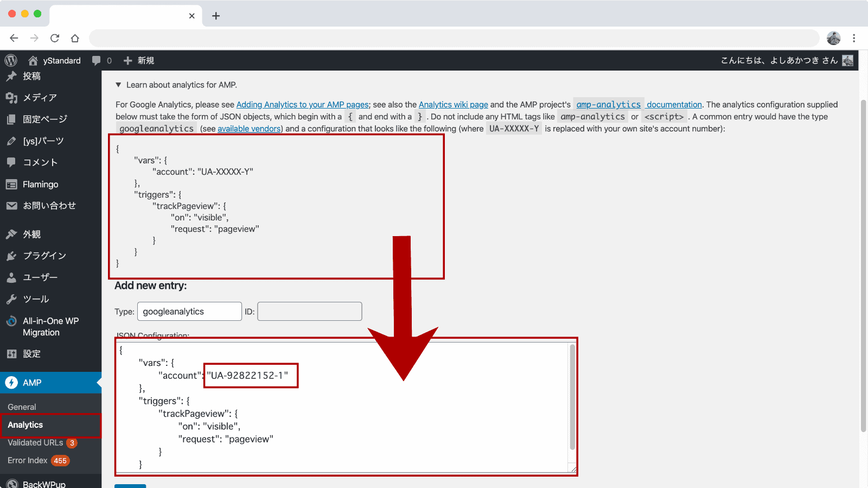Click the Add new entry heading
This screenshot has height=488, width=868.
[150, 286]
